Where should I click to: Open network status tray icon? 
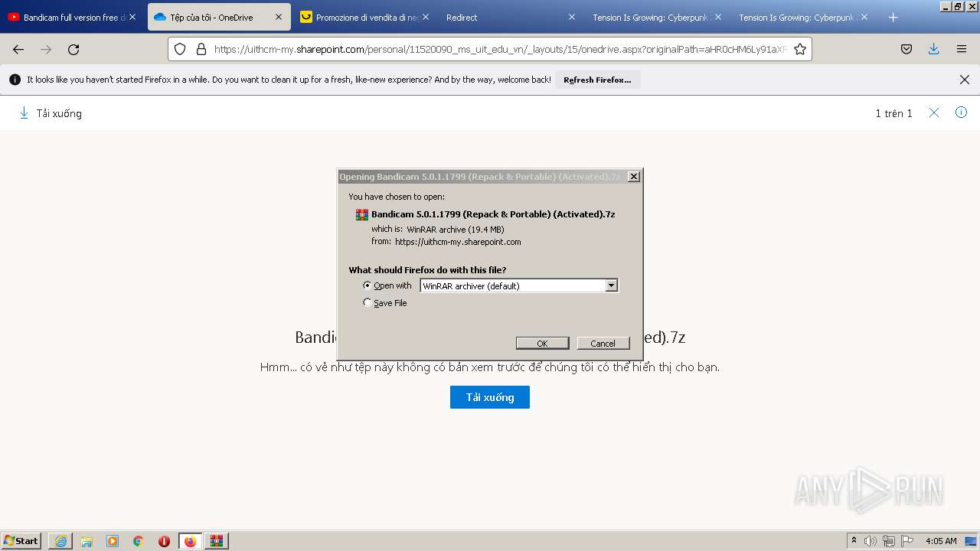click(x=889, y=541)
